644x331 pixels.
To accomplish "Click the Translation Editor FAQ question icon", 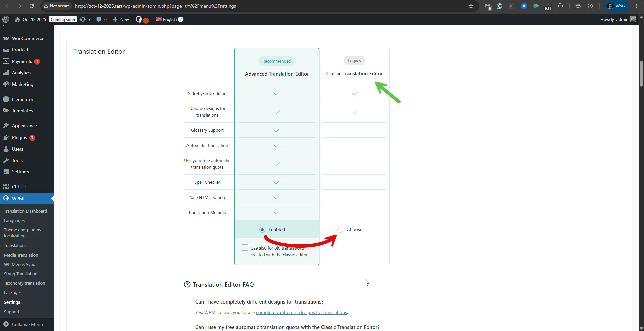I will point(187,285).
